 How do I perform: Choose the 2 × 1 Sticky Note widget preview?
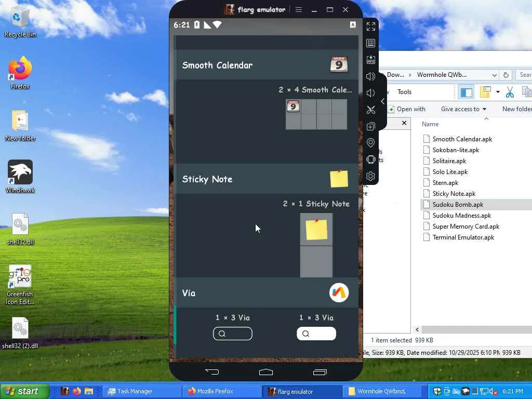[316, 245]
